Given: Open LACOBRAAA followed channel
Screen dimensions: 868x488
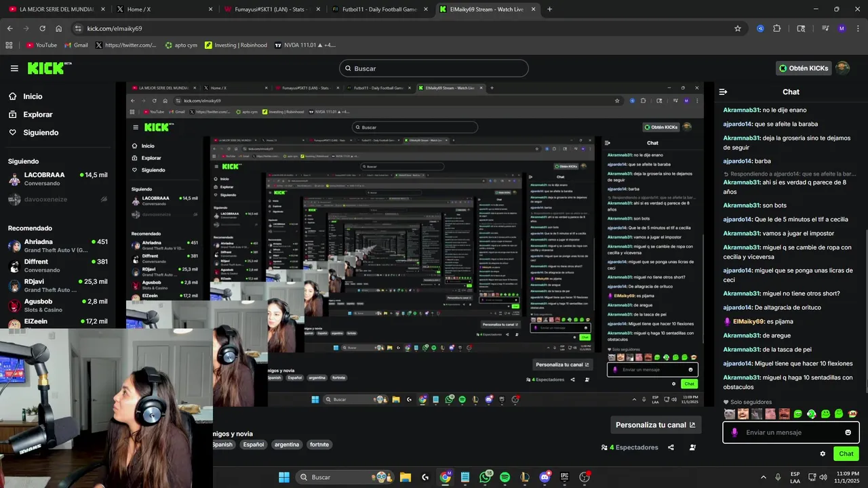Looking at the screenshot, I should click(x=58, y=179).
